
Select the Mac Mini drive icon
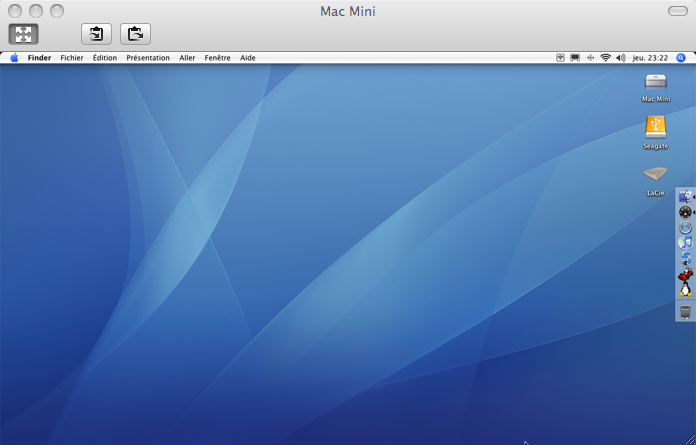coord(656,83)
